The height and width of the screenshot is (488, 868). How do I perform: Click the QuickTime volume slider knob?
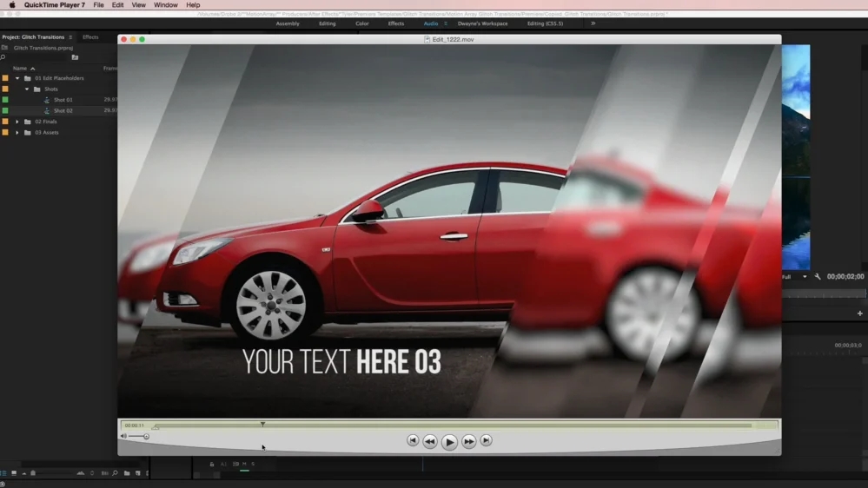146,437
